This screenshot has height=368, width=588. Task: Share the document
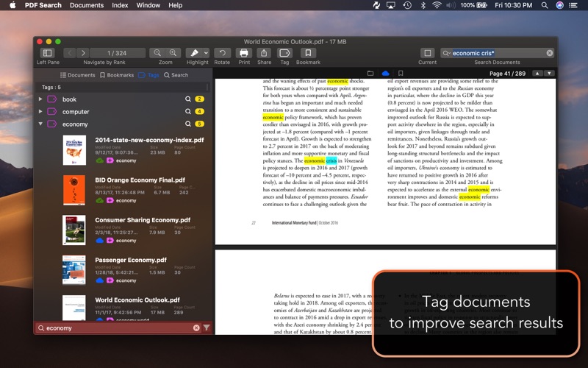(x=264, y=53)
